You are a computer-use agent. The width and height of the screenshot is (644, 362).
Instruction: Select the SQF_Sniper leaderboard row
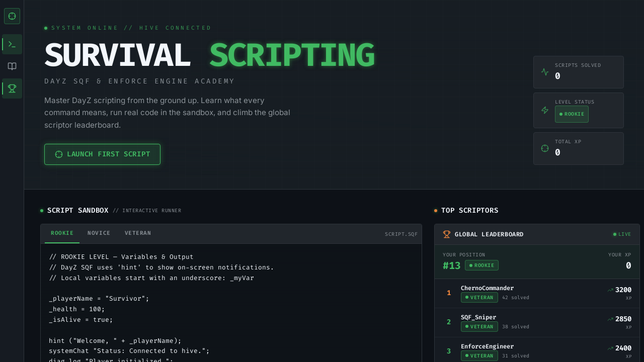(x=537, y=323)
